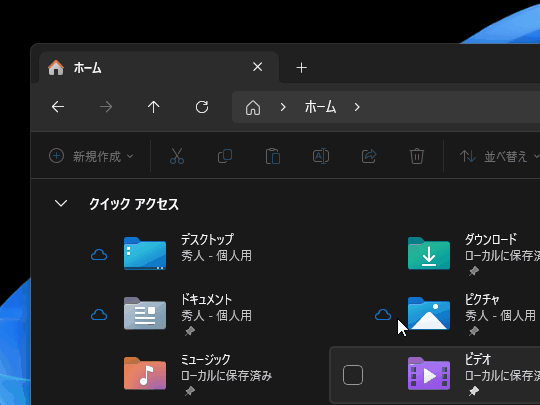
Task: Open the 新規作成 dropdown
Action: click(91, 156)
